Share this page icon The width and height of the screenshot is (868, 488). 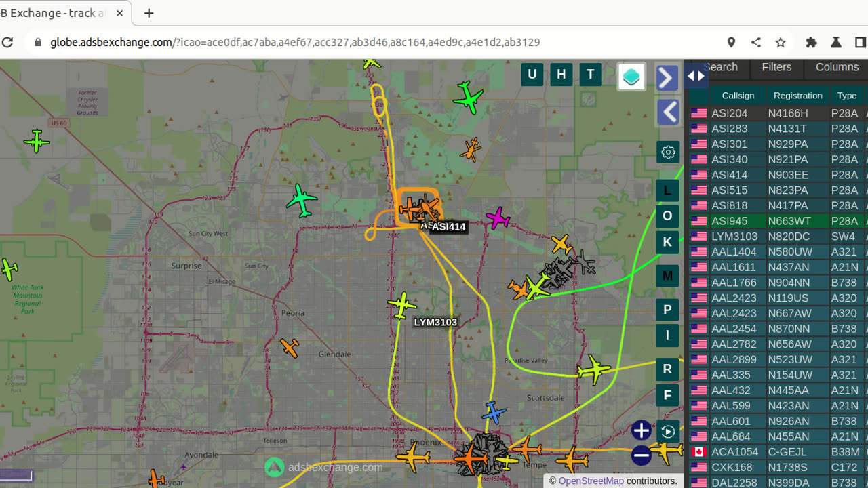(x=756, y=42)
